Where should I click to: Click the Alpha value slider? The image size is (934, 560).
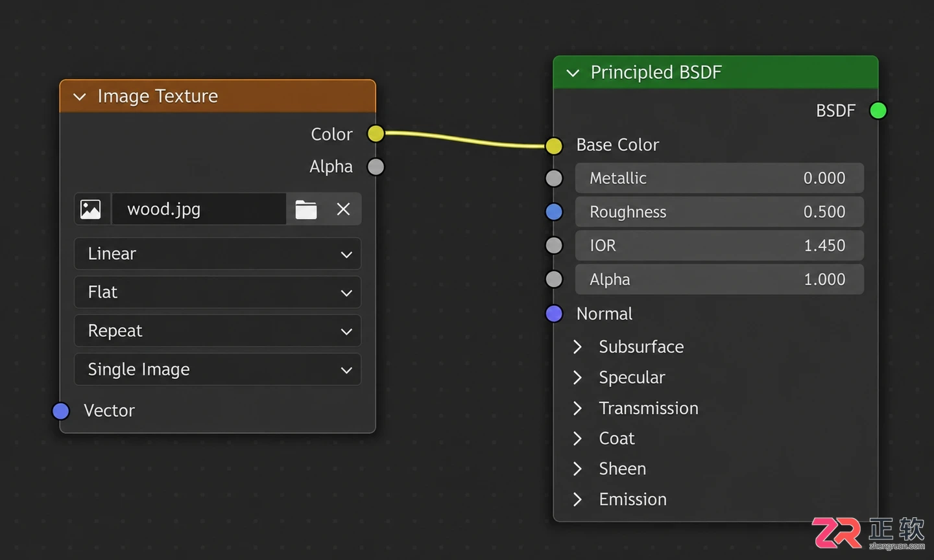[x=719, y=279]
